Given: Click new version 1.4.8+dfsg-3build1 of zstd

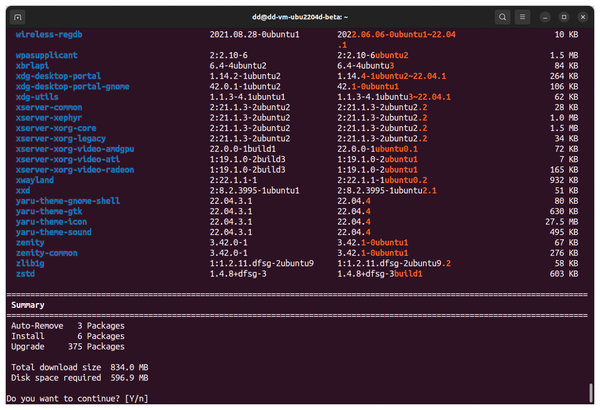Looking at the screenshot, I should click(380, 273).
